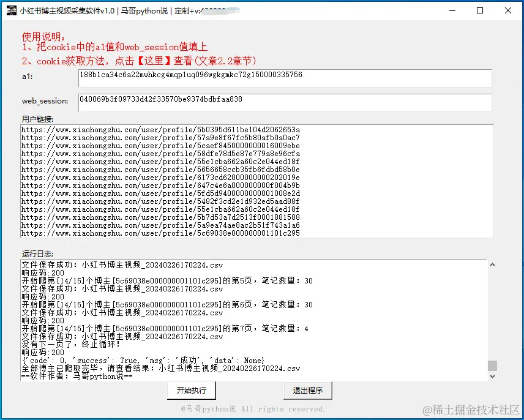Image resolution: width=524 pixels, height=420 pixels.
Task: Click the log scrollbar up arrow
Action: click(x=492, y=264)
